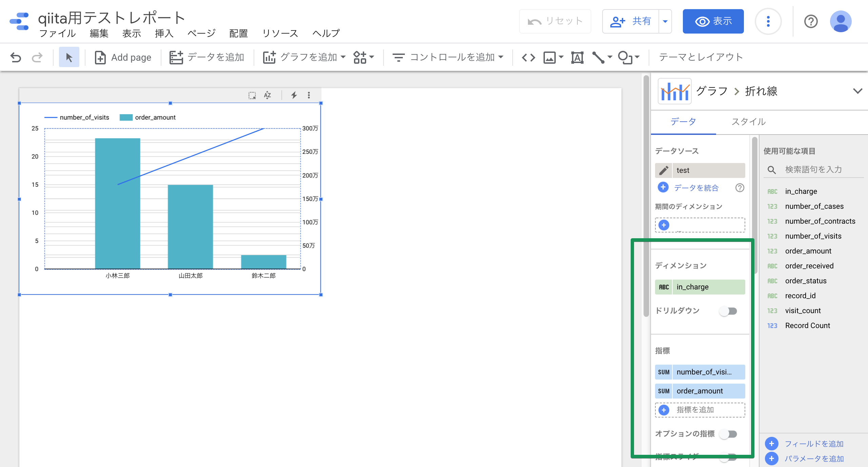This screenshot has width=868, height=467.
Task: Open the share options dropdown arrow
Action: [x=665, y=21]
